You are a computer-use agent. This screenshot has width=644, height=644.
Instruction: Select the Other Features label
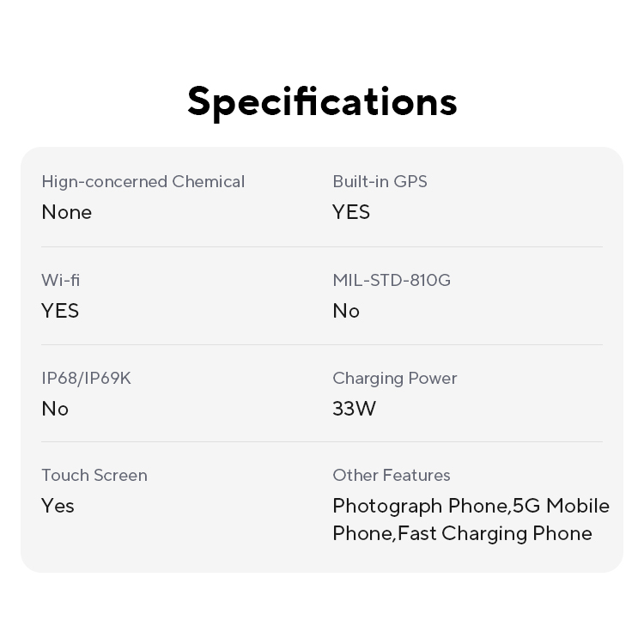pyautogui.click(x=391, y=475)
